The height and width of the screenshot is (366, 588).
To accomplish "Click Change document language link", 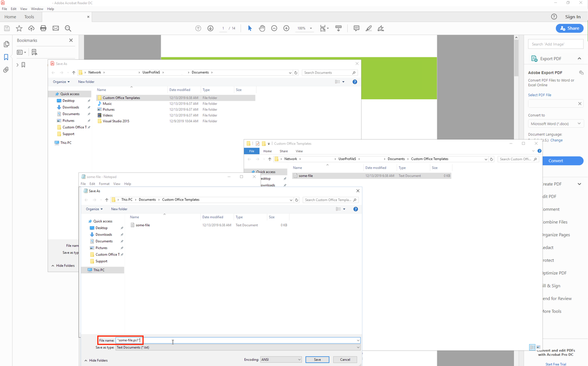I will 556,140.
